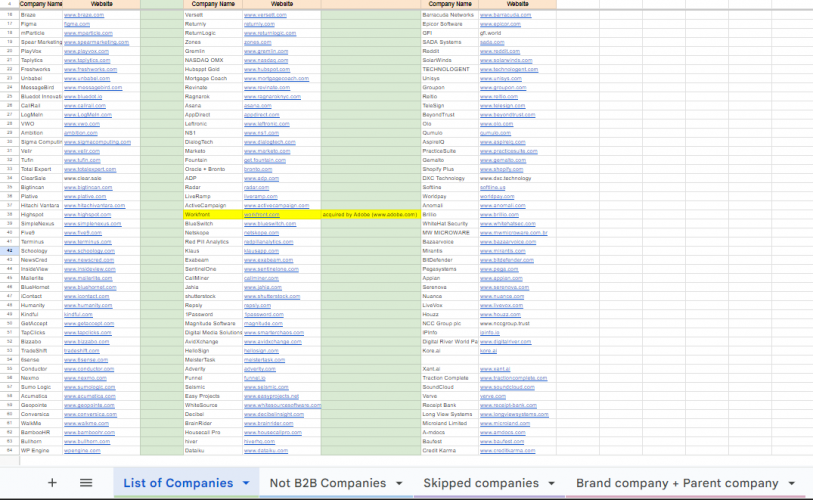
Task: Select the www.nccgroup.trust cell
Action: point(517,324)
